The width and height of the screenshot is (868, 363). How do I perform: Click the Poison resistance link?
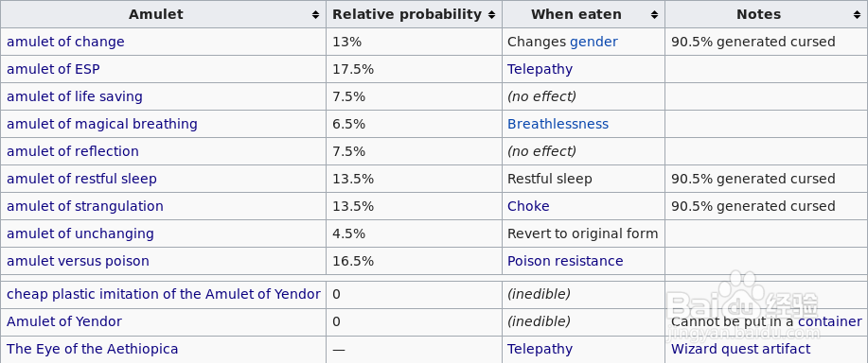coord(565,261)
